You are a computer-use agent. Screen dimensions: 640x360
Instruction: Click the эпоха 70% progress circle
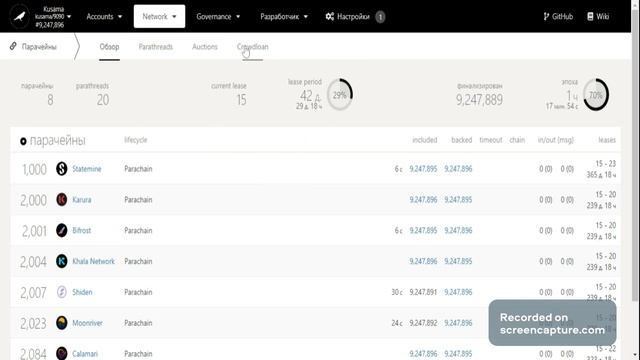(596, 95)
